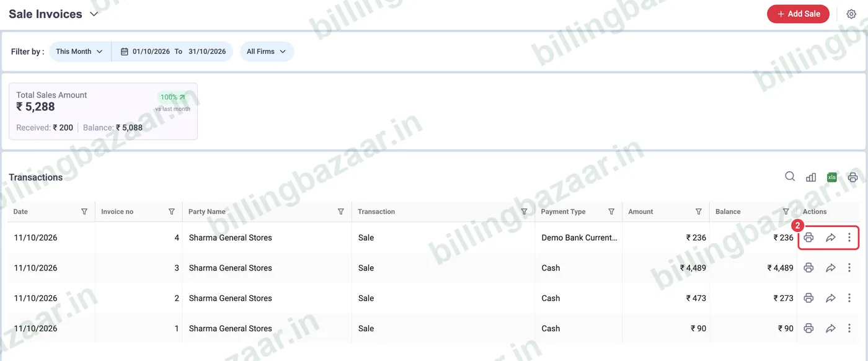
Task: Click the ₹ 90 amount for invoice 1
Action: [x=699, y=329]
